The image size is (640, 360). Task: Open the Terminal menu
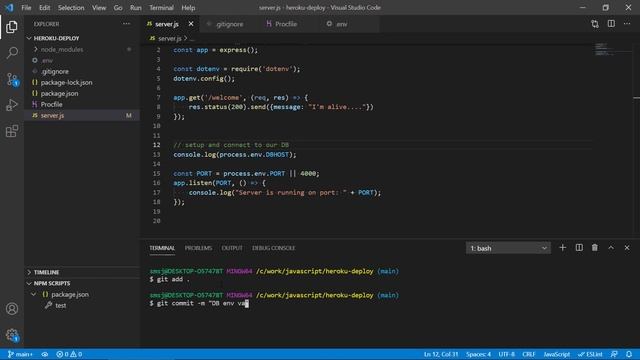coord(161,8)
